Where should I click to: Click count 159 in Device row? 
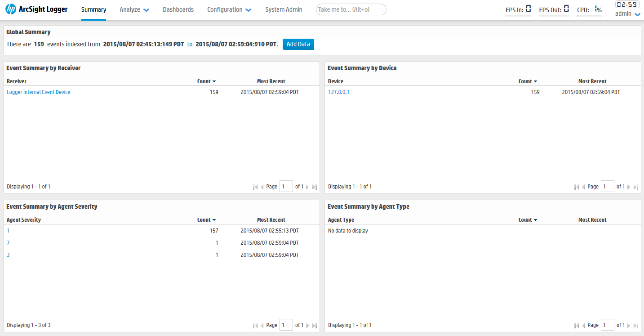click(x=535, y=92)
